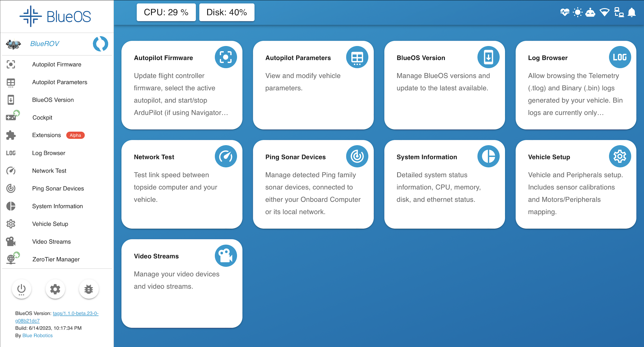Open notifications via the bell icon
The height and width of the screenshot is (347, 644).
pos(632,12)
